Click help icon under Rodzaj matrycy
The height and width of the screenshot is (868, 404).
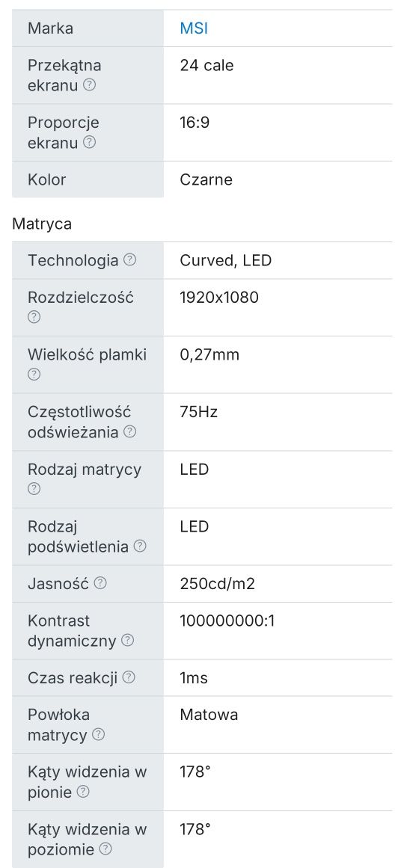pos(34,489)
